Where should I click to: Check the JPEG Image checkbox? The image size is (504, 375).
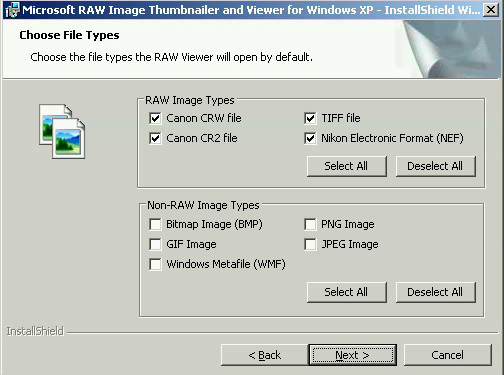coord(310,244)
